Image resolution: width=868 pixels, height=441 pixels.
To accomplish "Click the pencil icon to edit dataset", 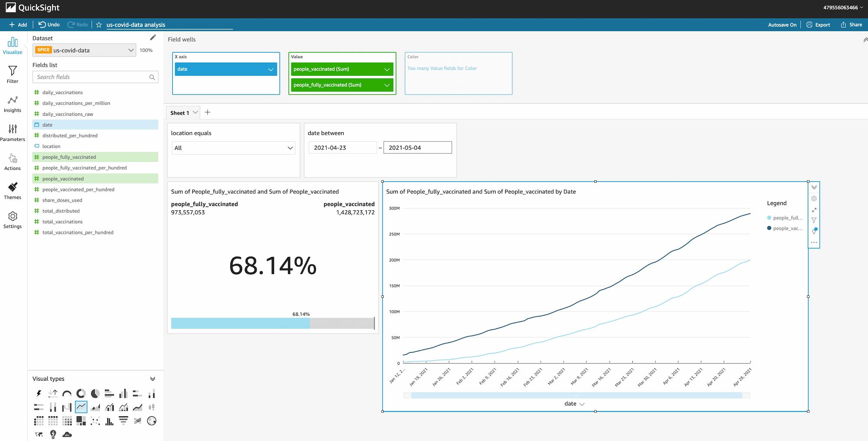I will [153, 38].
